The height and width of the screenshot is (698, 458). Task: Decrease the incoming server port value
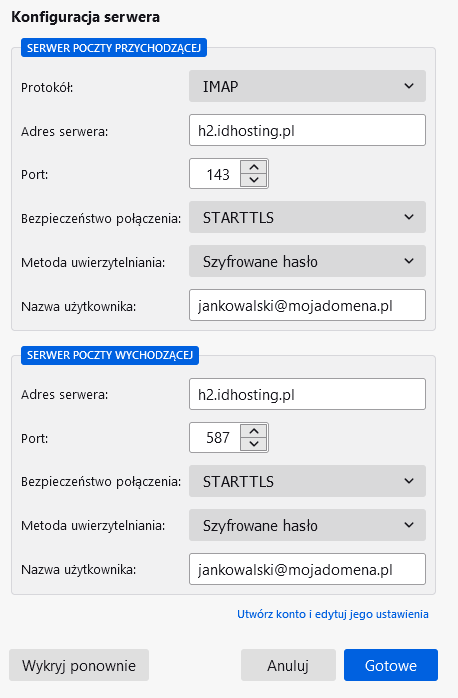[x=254, y=180]
